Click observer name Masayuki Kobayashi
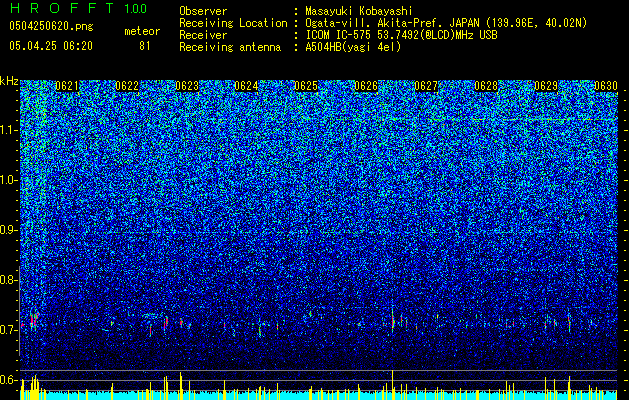The image size is (629, 400). (x=359, y=11)
